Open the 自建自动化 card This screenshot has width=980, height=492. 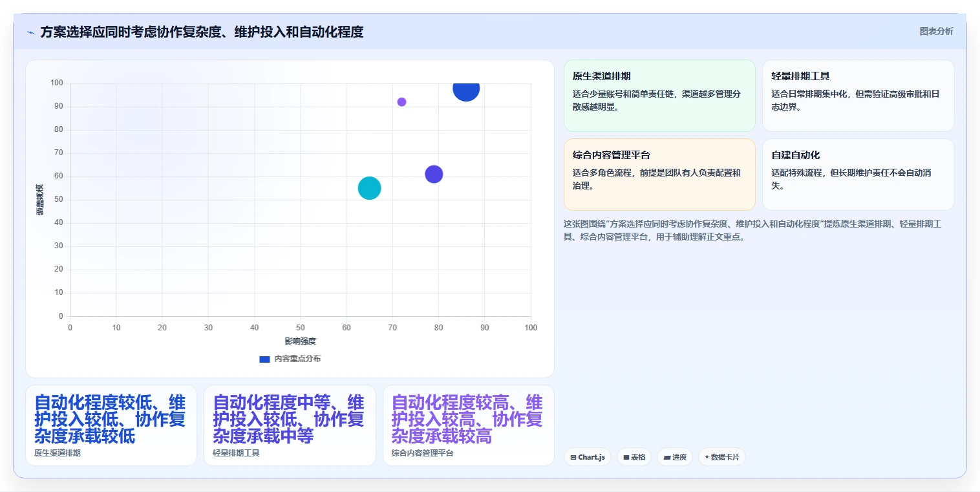pyautogui.click(x=858, y=175)
